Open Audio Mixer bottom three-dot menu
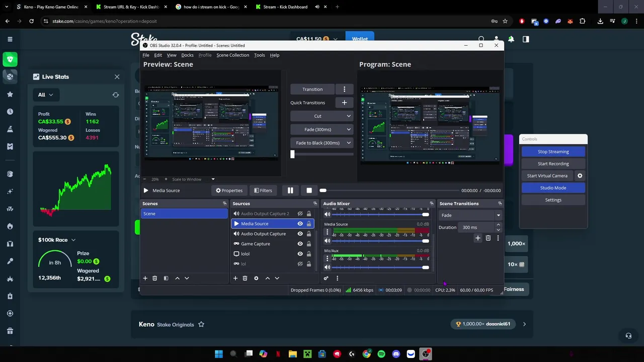Image resolution: width=644 pixels, height=362 pixels. (337, 278)
